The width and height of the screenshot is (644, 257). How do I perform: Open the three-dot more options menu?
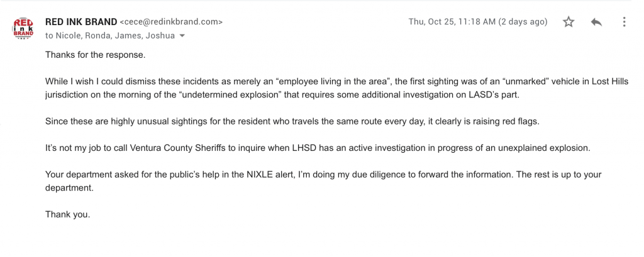click(624, 22)
